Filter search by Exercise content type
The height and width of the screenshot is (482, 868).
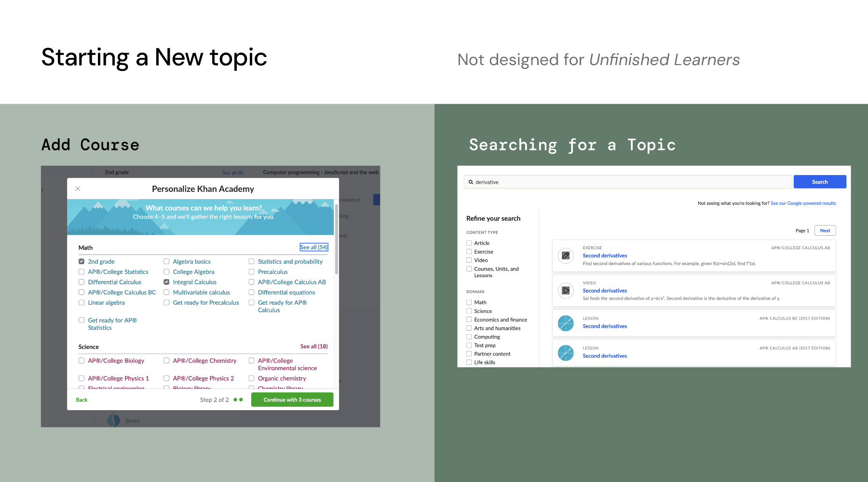point(469,252)
